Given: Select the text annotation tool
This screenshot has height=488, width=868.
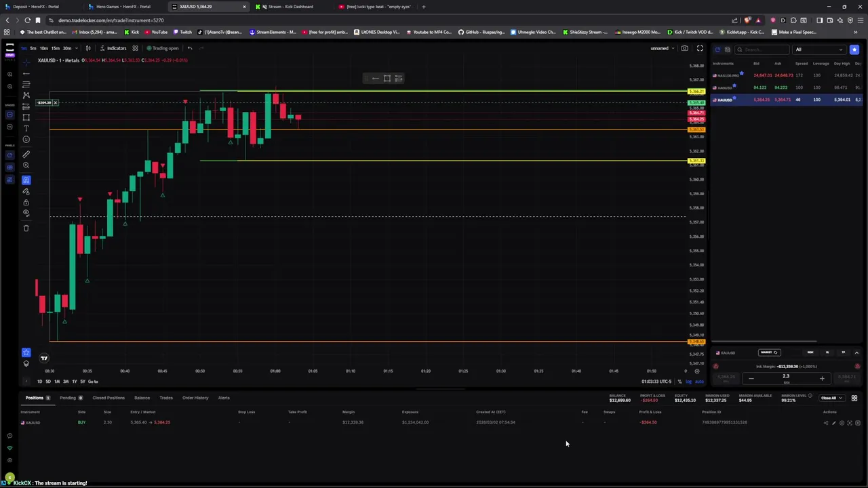Looking at the screenshot, I should [x=26, y=128].
